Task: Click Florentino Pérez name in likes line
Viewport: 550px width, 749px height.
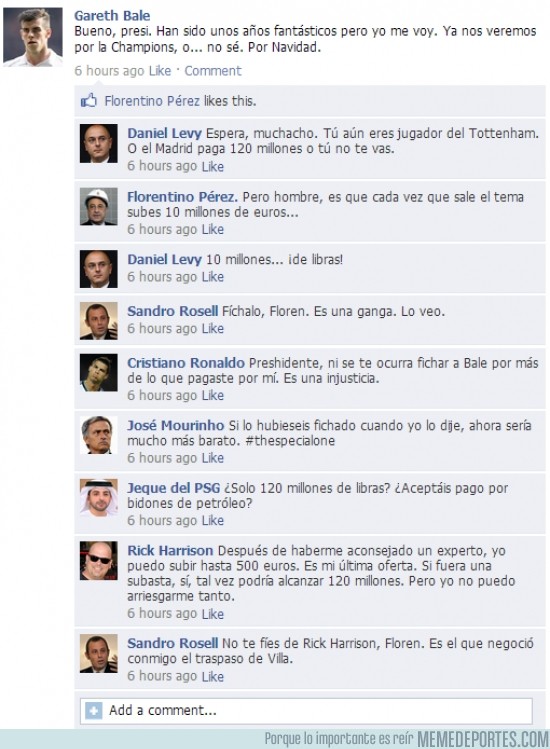Action: 152,101
